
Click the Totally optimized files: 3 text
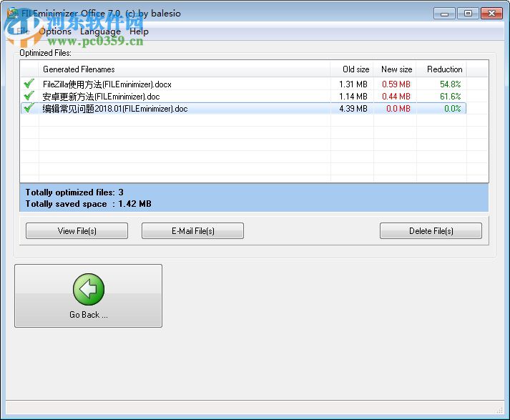tap(74, 192)
